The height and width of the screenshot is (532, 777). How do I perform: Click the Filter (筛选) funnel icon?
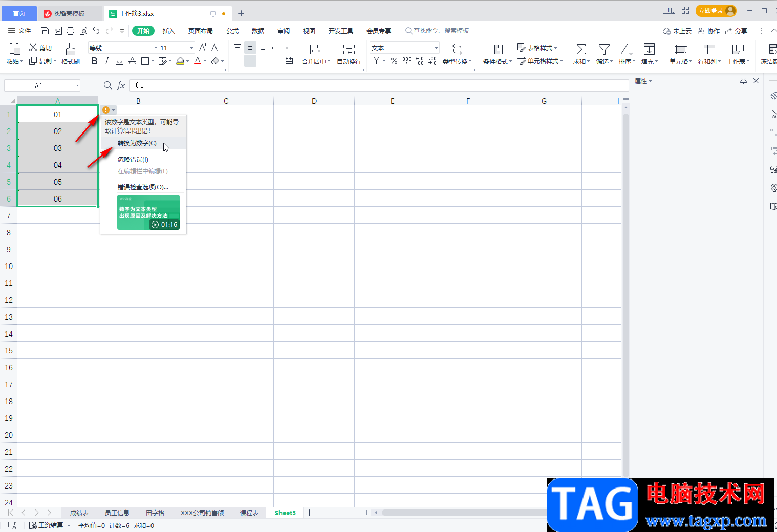pyautogui.click(x=604, y=49)
